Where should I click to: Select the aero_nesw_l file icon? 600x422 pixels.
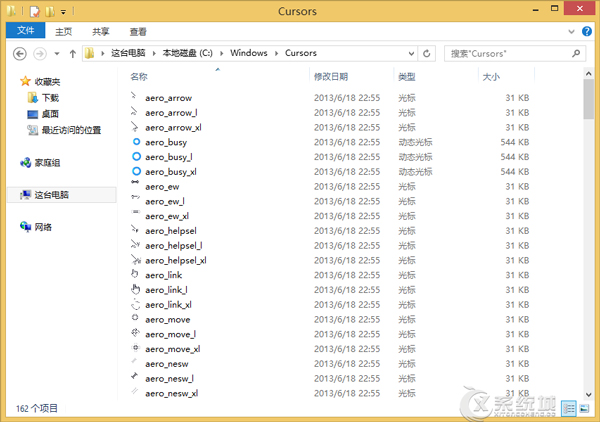tap(134, 376)
